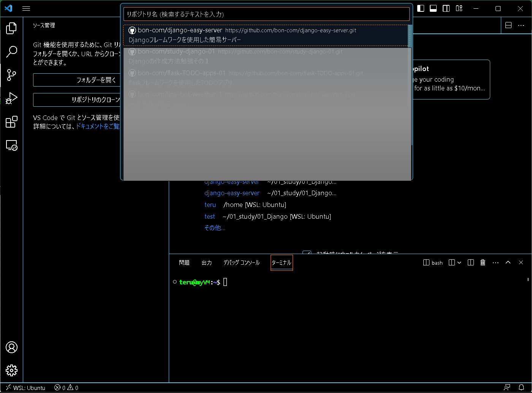Open the Accounts menu icon
The width and height of the screenshot is (532, 393).
pos(11,347)
